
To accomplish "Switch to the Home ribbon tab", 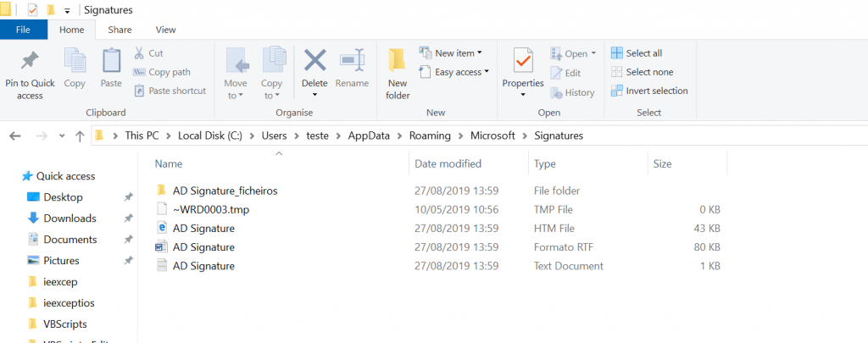I will click(71, 30).
